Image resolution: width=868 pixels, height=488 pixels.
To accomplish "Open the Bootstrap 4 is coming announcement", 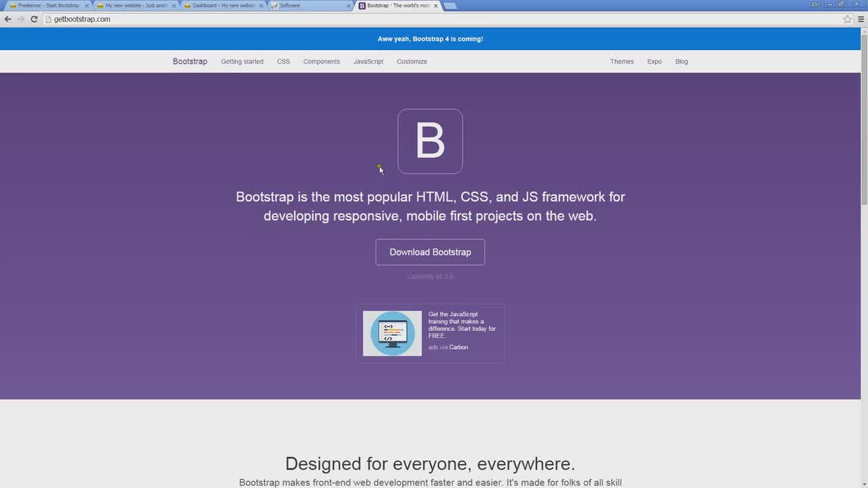I will point(430,39).
